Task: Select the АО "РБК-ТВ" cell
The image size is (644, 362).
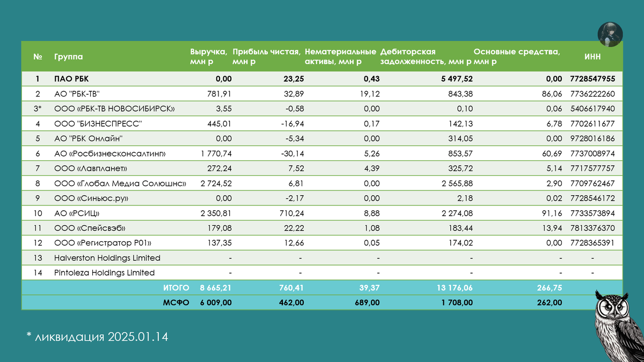Action: pyautogui.click(x=77, y=94)
